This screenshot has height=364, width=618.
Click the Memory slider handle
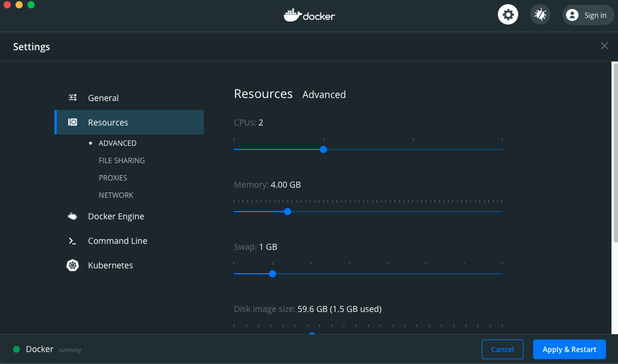point(287,212)
